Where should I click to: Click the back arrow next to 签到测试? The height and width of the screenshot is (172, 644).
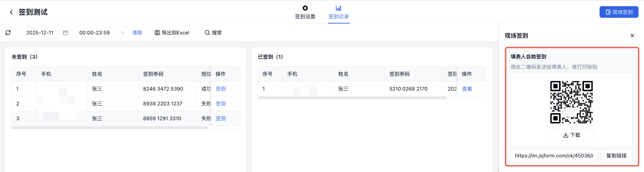11,12
